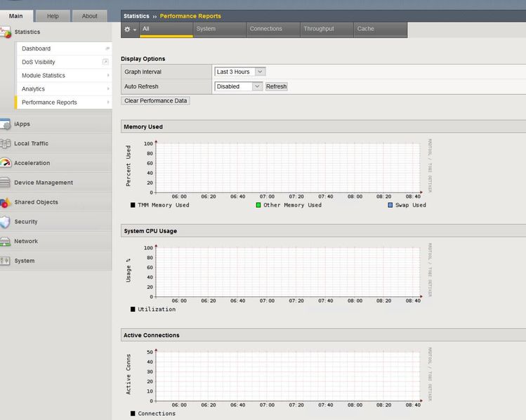Screen dimensions: 526x420
Task: Click the Clear Performance Data button
Action: point(155,100)
